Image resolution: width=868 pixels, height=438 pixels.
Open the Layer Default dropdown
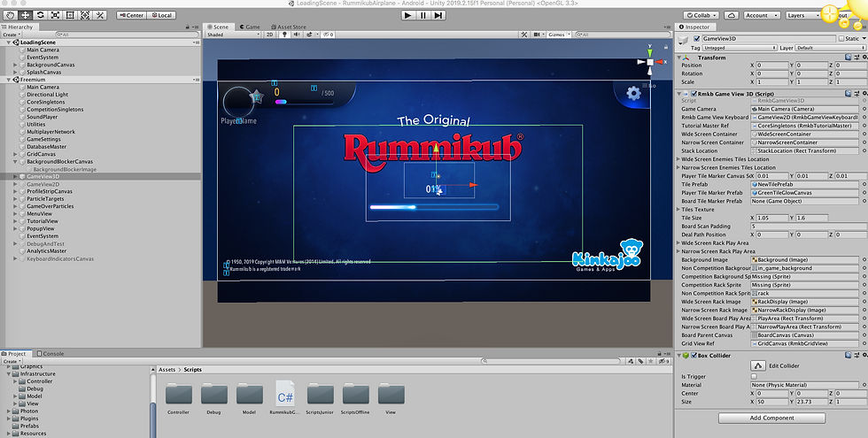pos(831,48)
